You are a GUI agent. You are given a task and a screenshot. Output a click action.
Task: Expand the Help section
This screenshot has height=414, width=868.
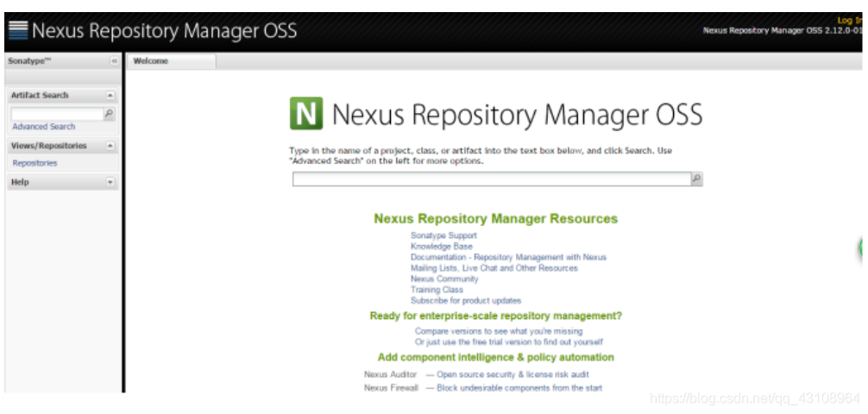point(110,182)
